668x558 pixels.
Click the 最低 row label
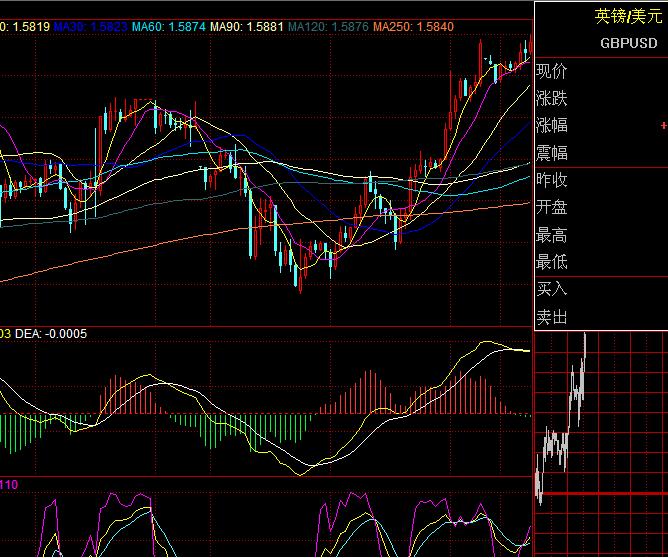[551, 262]
